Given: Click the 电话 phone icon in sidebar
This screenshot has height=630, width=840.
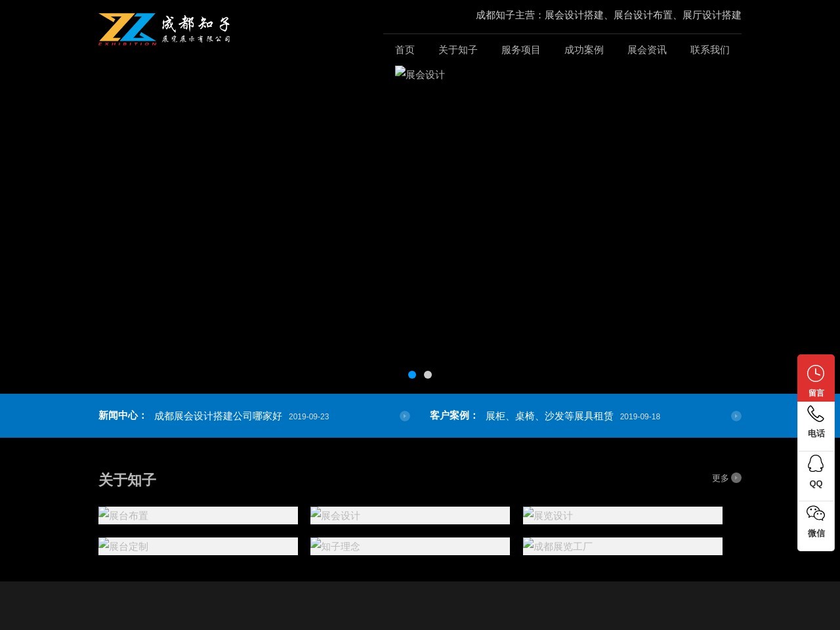Looking at the screenshot, I should (x=816, y=413).
